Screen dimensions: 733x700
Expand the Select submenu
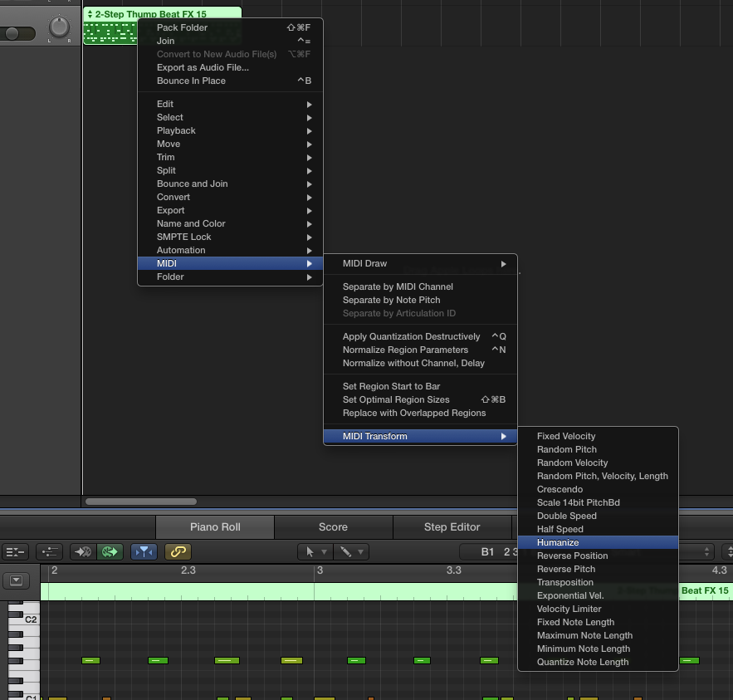230,117
